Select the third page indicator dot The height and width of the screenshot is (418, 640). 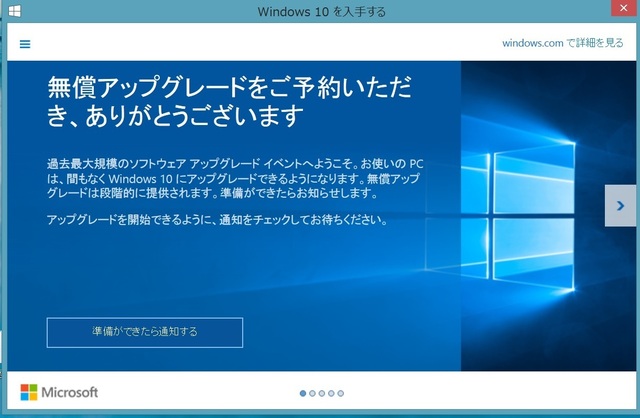(322, 393)
